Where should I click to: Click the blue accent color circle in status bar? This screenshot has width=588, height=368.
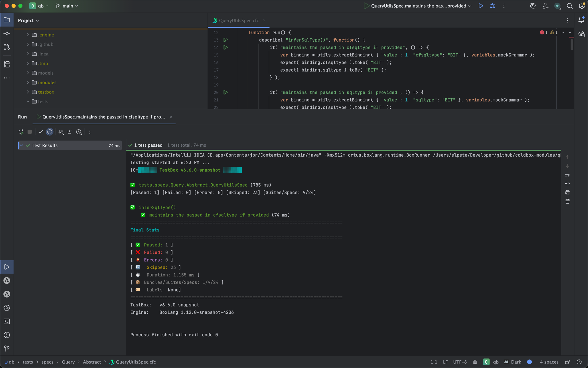(529, 362)
